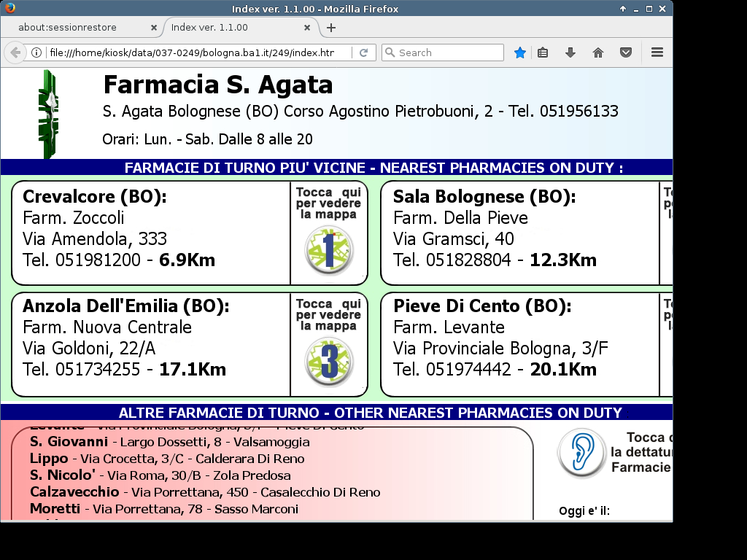Click the back arrow button
This screenshot has height=560, width=747.
15,52
